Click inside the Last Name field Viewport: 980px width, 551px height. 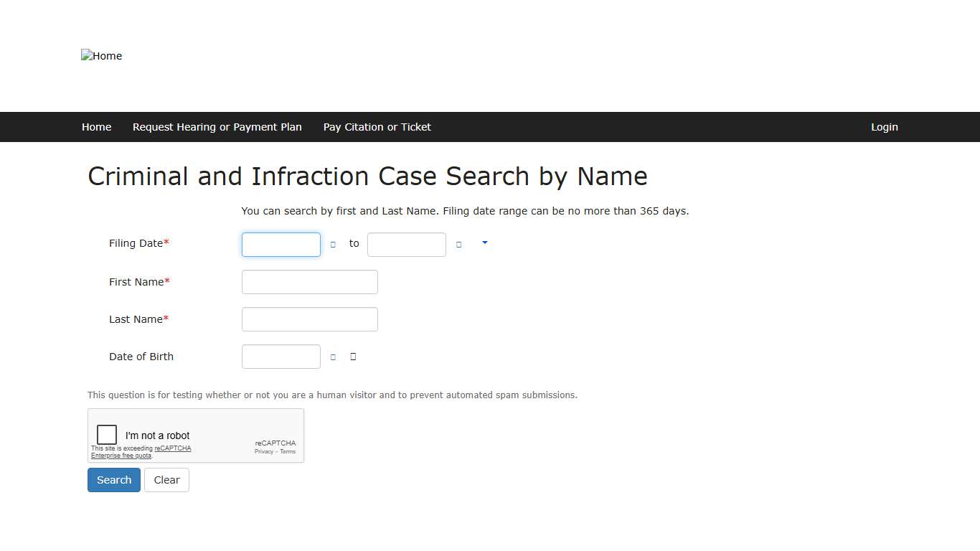309,319
